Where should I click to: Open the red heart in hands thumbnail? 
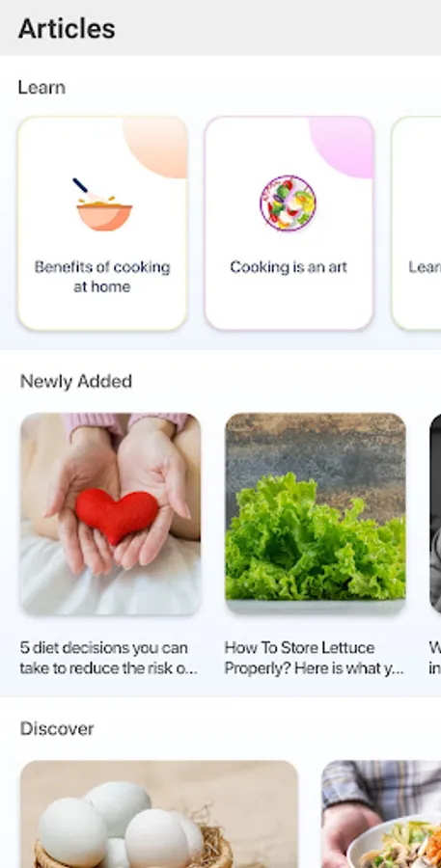tap(111, 514)
